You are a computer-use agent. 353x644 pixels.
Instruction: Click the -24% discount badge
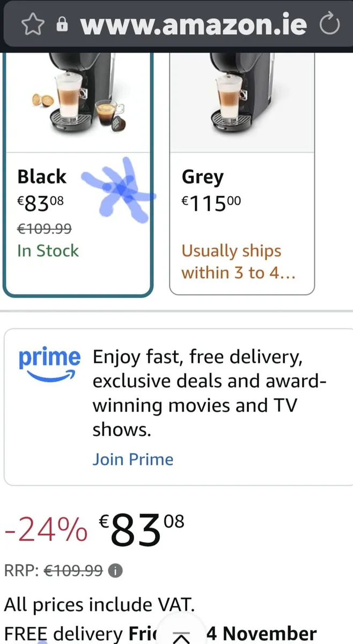(45, 530)
